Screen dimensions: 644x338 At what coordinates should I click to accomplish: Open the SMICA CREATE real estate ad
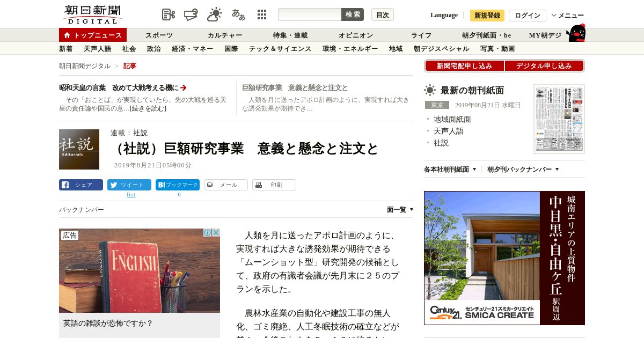click(504, 258)
